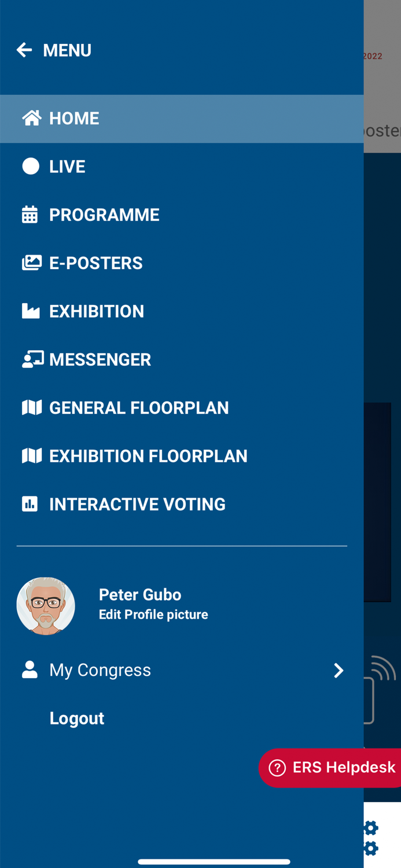Tap the back arrow next to MENU

pos(24,50)
